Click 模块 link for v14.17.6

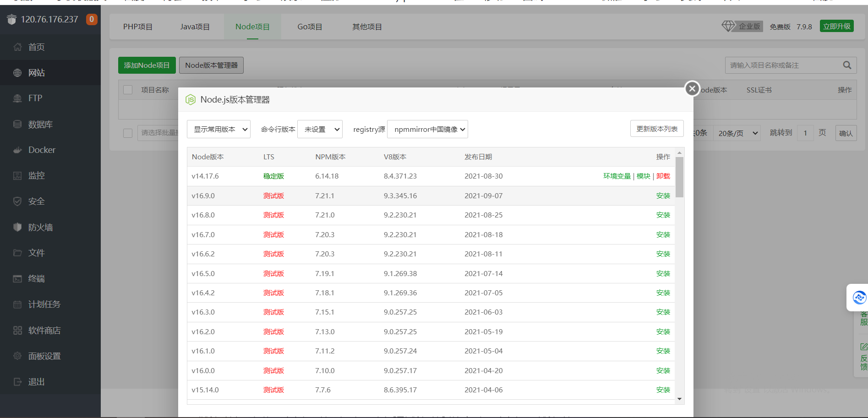point(644,176)
